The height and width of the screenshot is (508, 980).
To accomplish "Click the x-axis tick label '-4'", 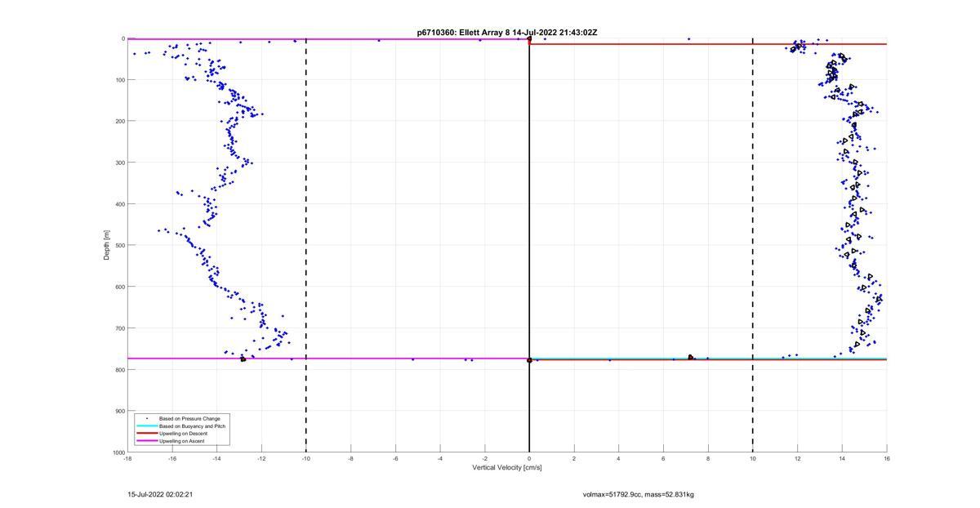I will [x=440, y=458].
